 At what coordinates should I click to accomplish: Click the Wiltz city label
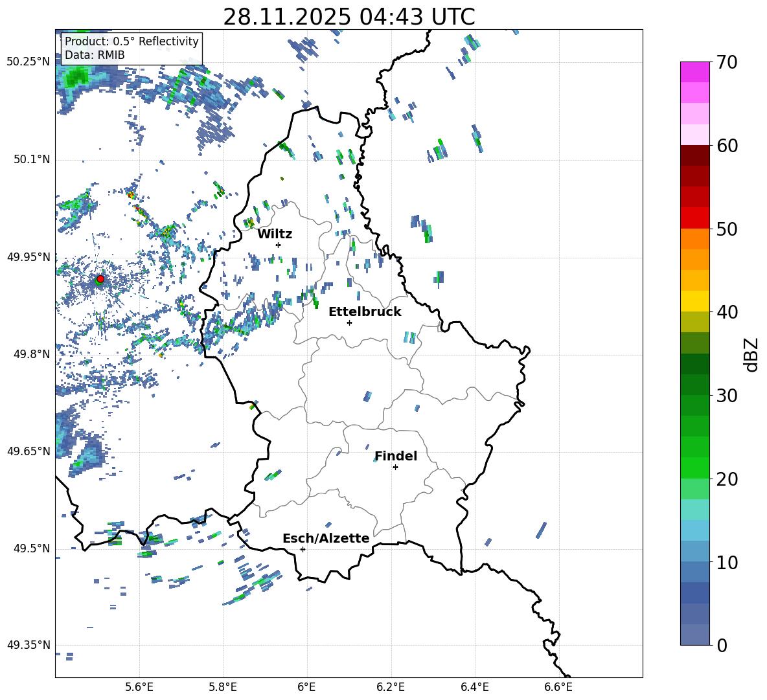pyautogui.click(x=275, y=234)
